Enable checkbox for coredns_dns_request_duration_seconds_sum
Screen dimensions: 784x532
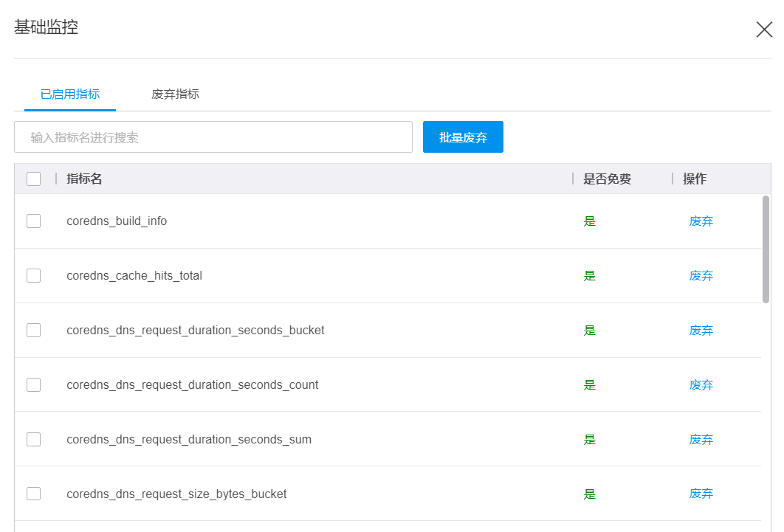click(x=33, y=440)
